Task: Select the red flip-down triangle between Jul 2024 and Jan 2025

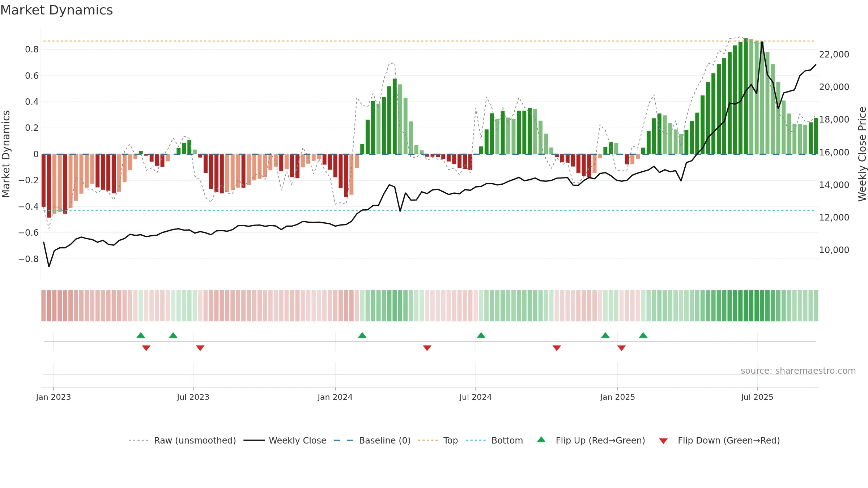Action: click(x=557, y=348)
